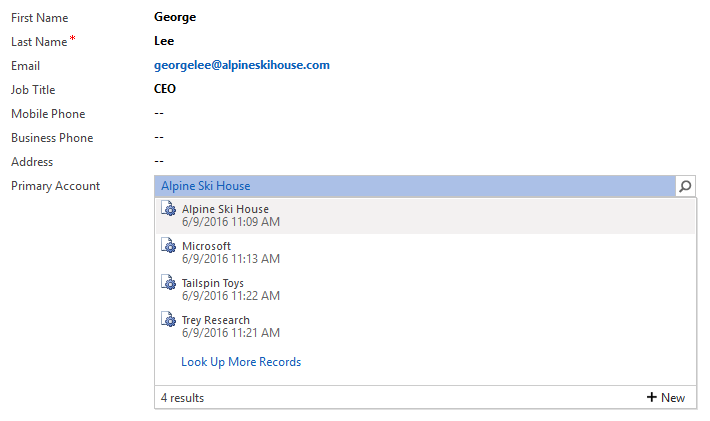Click the 4 results count text

182,398
